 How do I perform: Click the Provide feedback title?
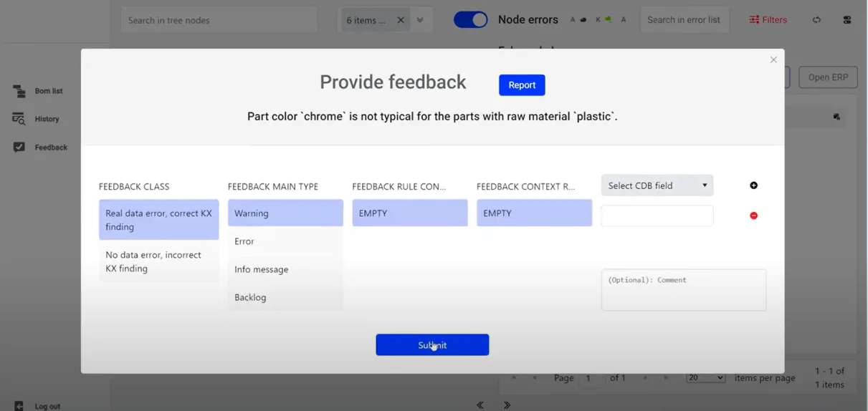[393, 82]
